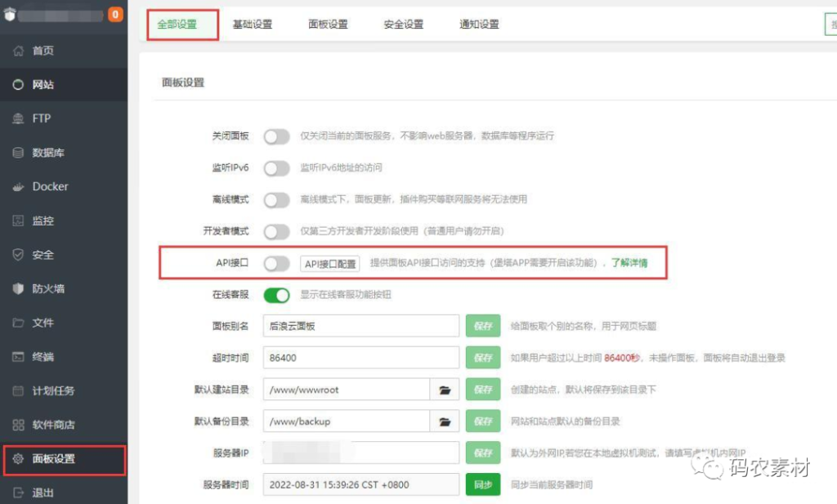Click the 首页 home icon in sidebar
This screenshot has height=504, width=837.
coord(18,51)
